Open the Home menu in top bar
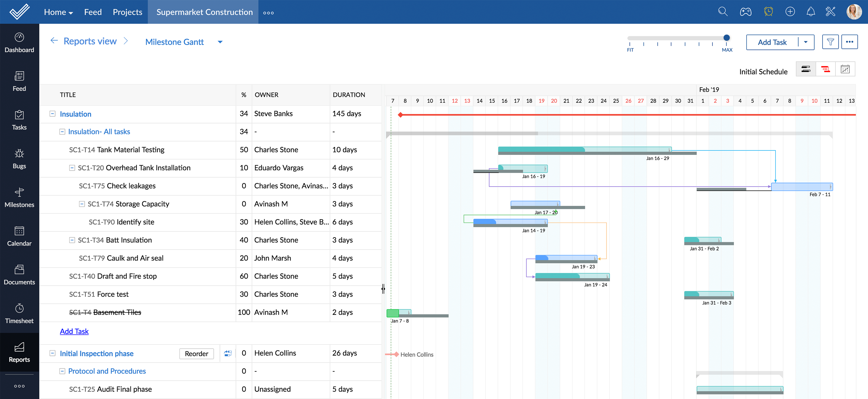 pos(58,12)
